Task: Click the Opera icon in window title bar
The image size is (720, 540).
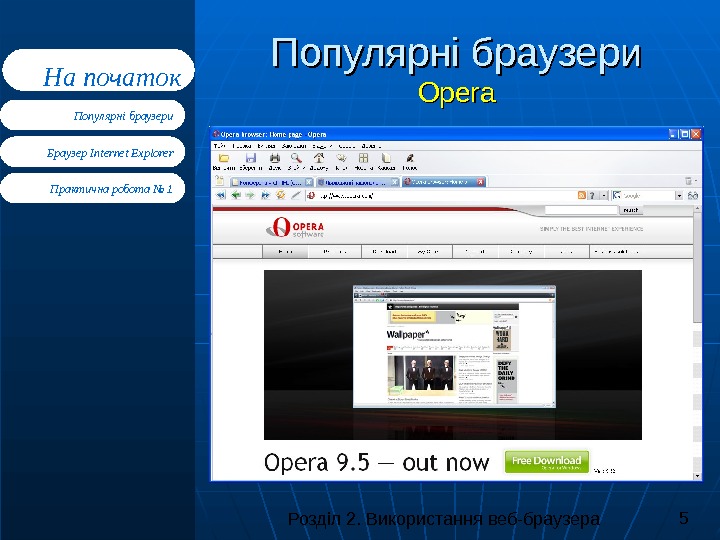Action: [216, 134]
